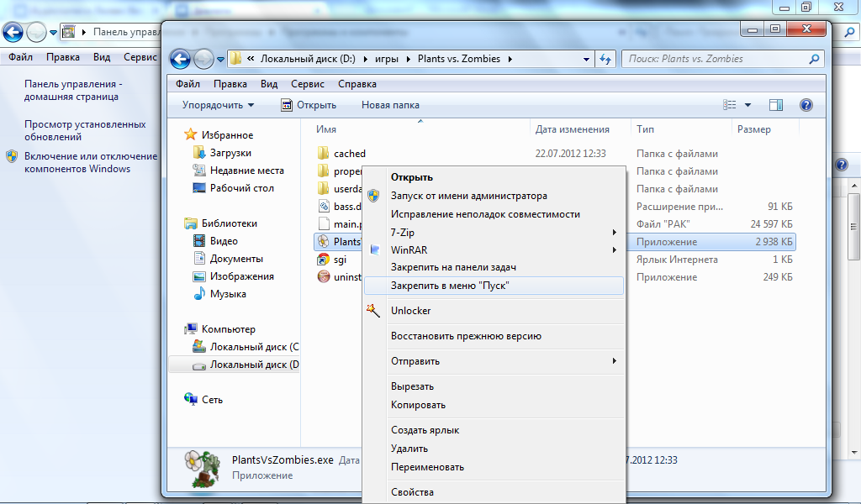Select the uninstall application icon

point(324,277)
